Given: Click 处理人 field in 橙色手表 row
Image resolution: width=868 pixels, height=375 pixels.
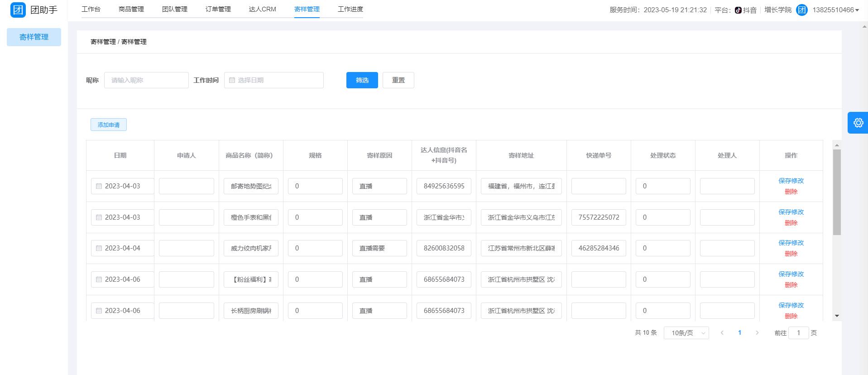Looking at the screenshot, I should click(x=727, y=217).
